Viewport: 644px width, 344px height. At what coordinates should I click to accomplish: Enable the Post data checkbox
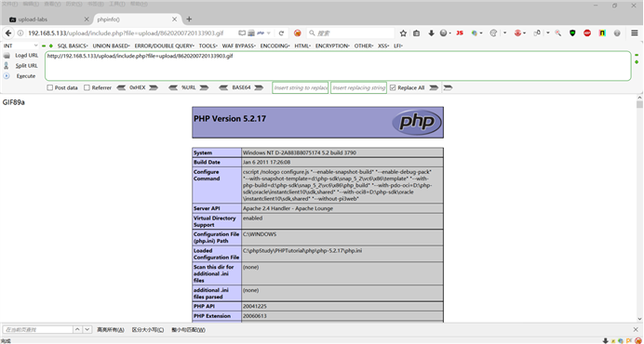click(x=50, y=87)
